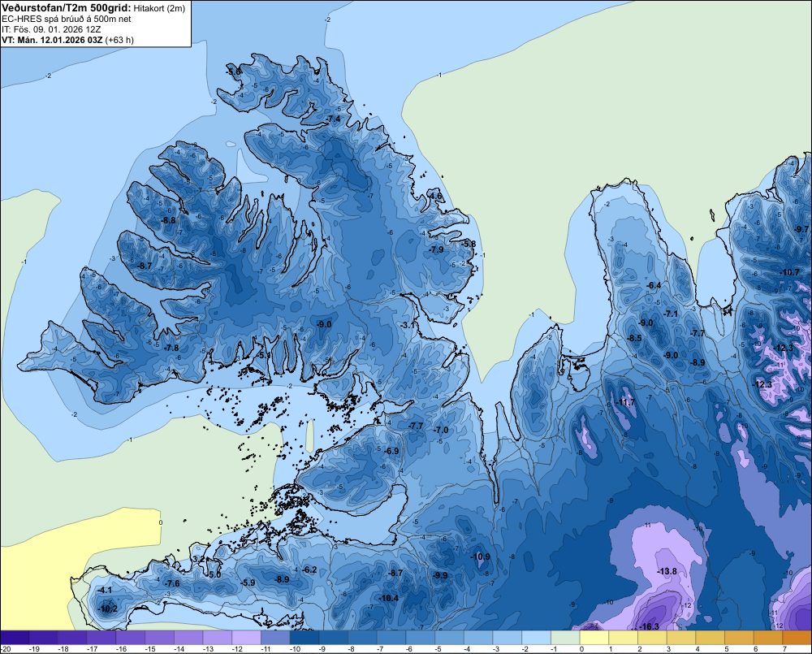Click the -9.7 temperature label
This screenshot has width=812, height=654.
(801, 230)
